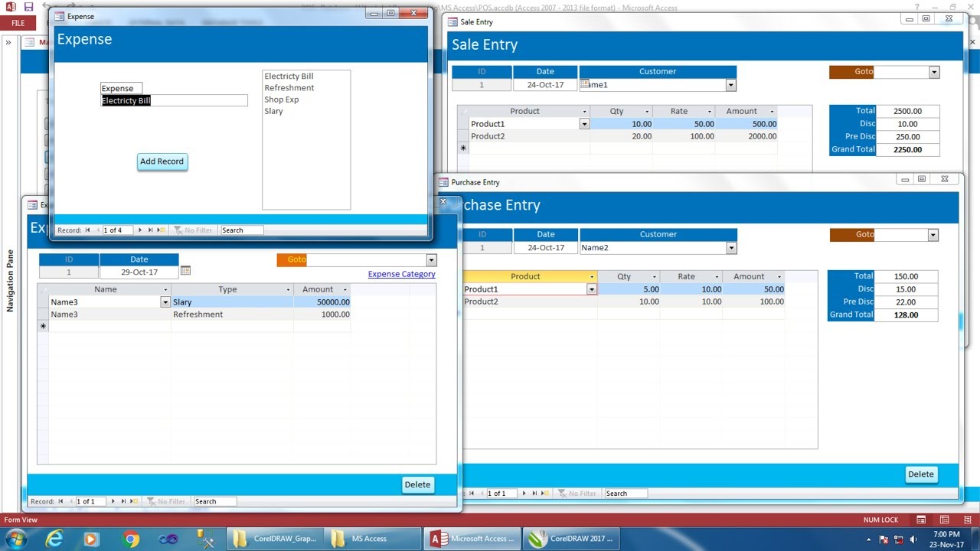Click Product2 row in Sale Entry grid

pos(623,136)
